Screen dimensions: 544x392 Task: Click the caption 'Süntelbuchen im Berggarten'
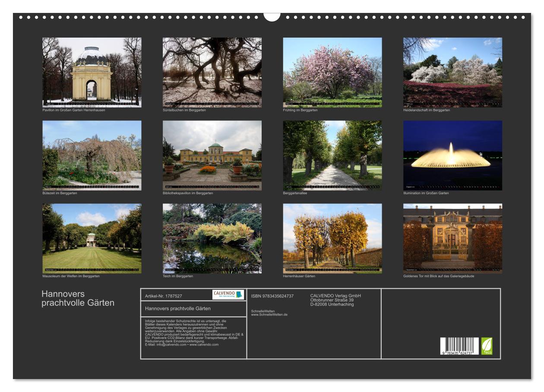(184, 110)
